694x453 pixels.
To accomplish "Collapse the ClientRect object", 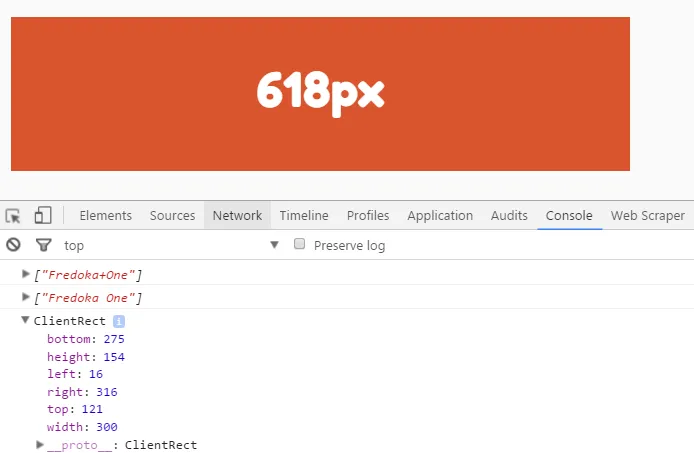I will click(x=25, y=320).
